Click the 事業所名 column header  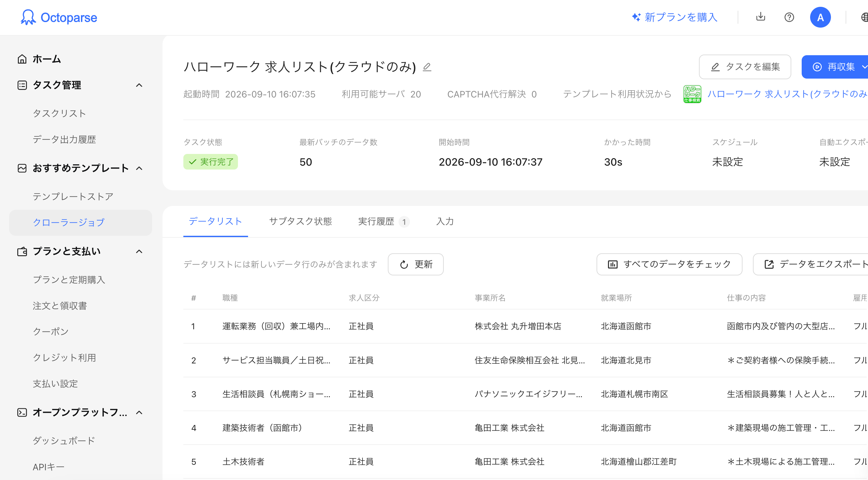coord(490,297)
